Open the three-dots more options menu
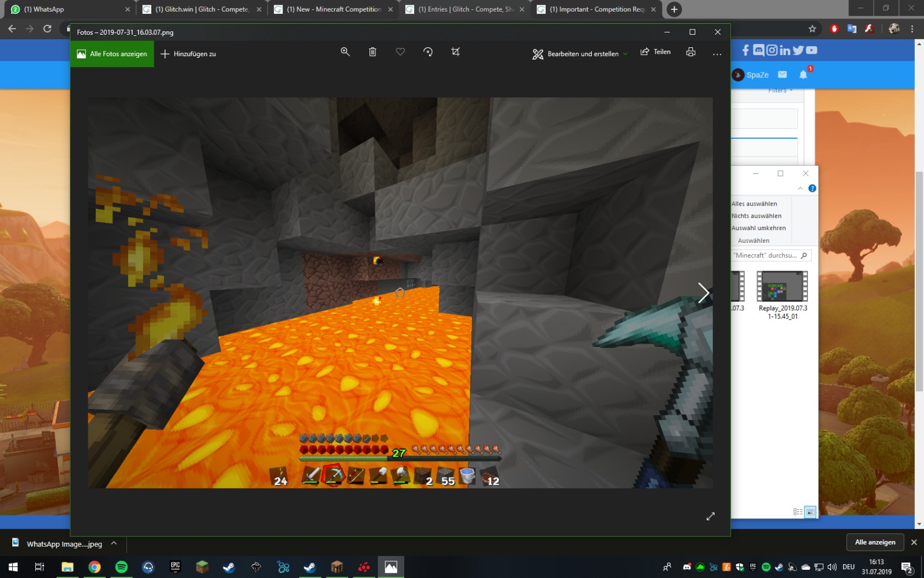The height and width of the screenshot is (578, 924). tap(717, 54)
